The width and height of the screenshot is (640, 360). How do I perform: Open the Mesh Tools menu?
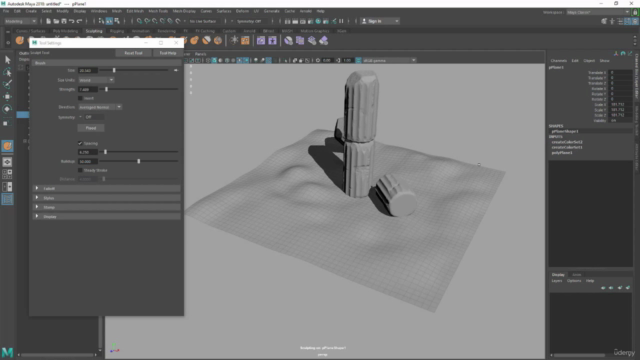(x=158, y=11)
